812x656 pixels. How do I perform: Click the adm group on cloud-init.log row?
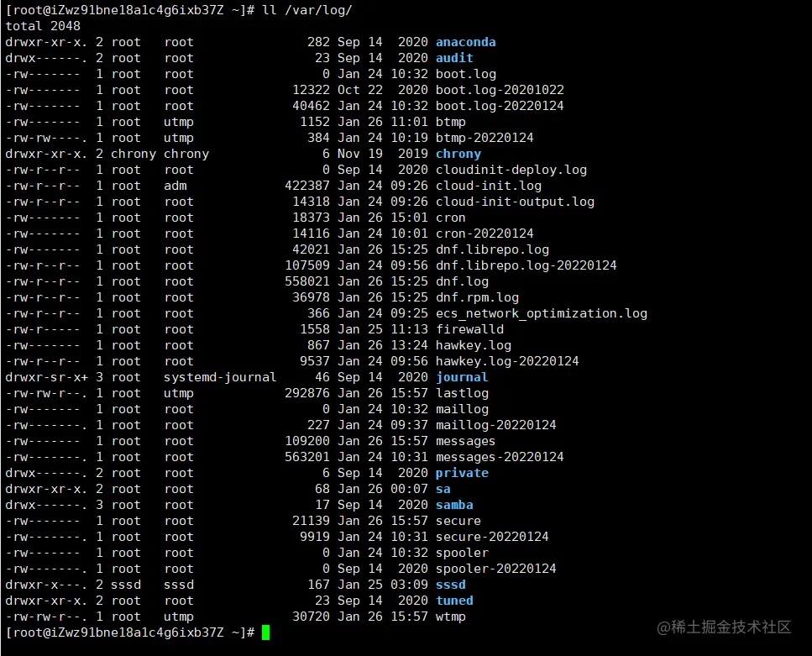tap(175, 186)
